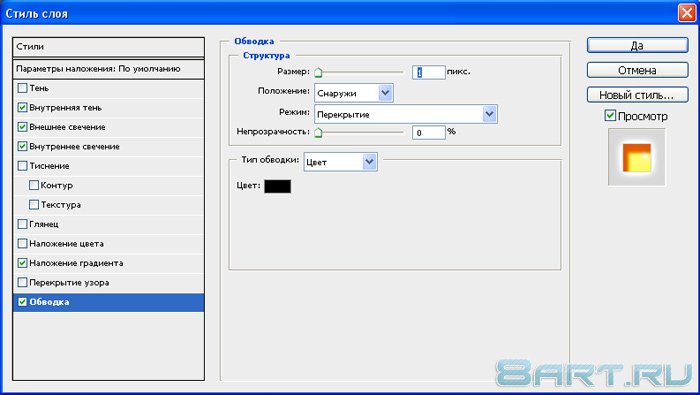Click the Непрозрачность percent input field
This screenshot has height=395, width=700.
click(429, 133)
